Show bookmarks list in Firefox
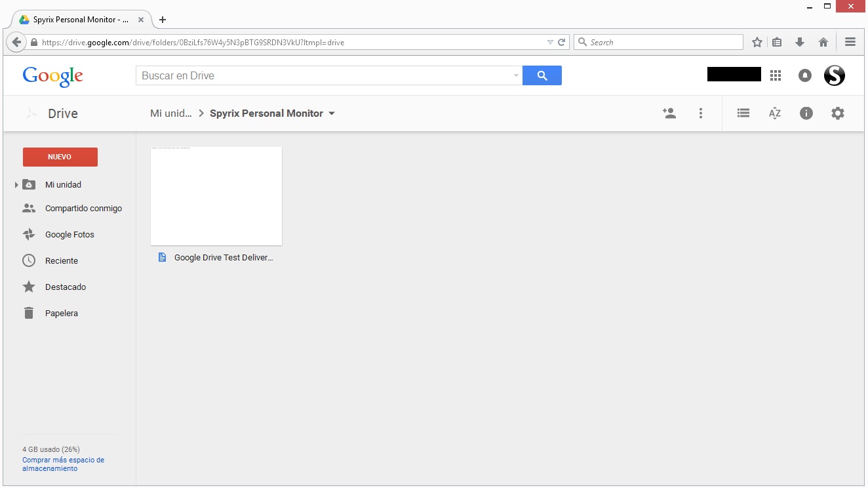This screenshot has height=488, width=868. click(777, 42)
